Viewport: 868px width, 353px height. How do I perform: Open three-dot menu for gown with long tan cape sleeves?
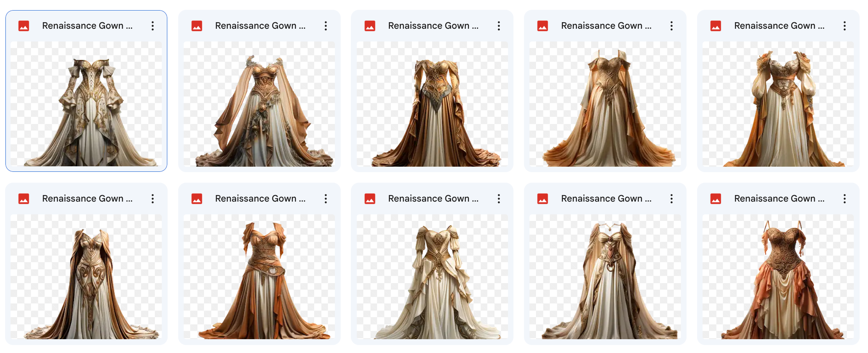click(x=326, y=26)
